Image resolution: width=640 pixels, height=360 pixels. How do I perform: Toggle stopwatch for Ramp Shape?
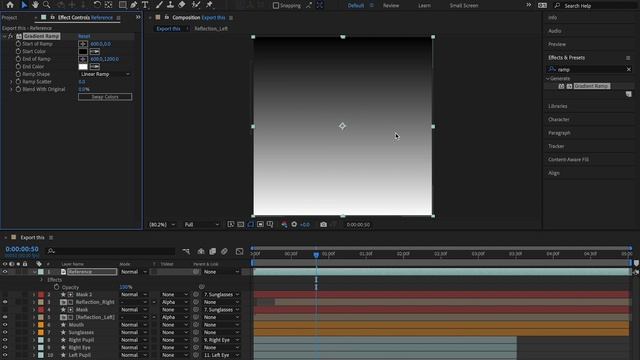[18, 74]
